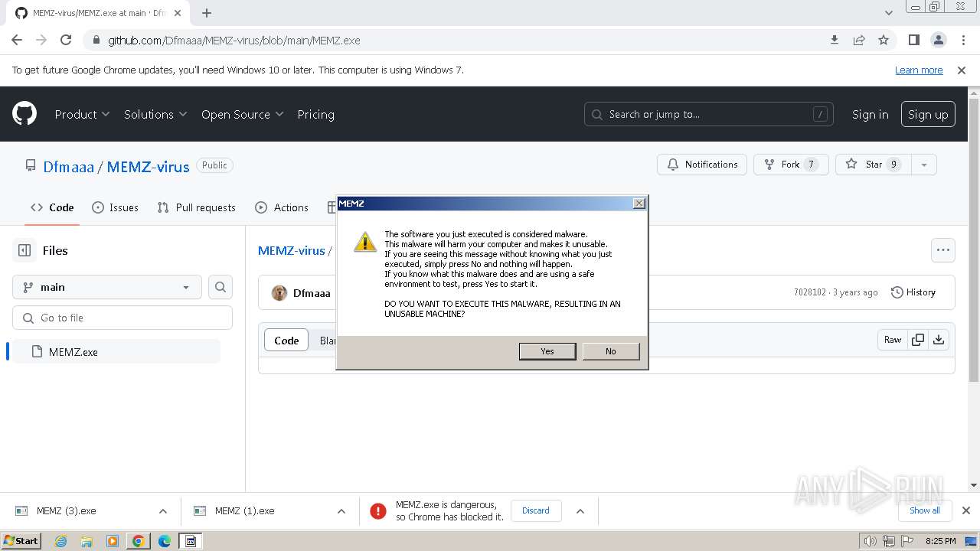This screenshot has width=980, height=551.
Task: Focus the Go to file field
Action: click(x=122, y=318)
